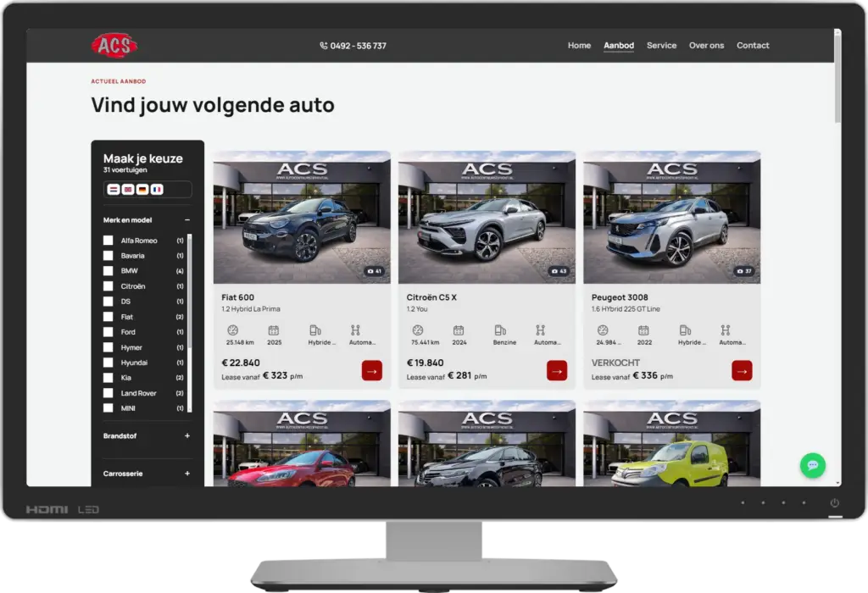The height and width of the screenshot is (593, 868).
Task: Click the fuel pump icon on Fiat 600 card
Action: [x=315, y=330]
